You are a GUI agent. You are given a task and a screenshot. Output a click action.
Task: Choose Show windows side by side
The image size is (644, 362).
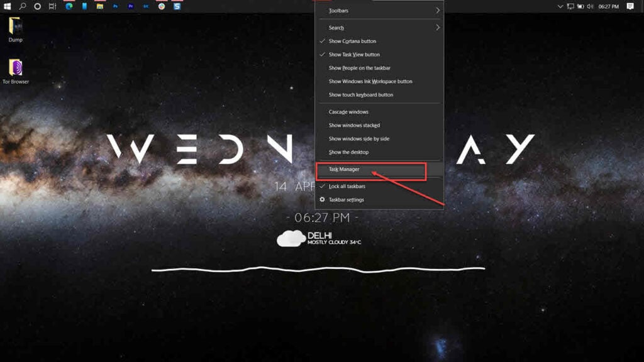click(358, 139)
